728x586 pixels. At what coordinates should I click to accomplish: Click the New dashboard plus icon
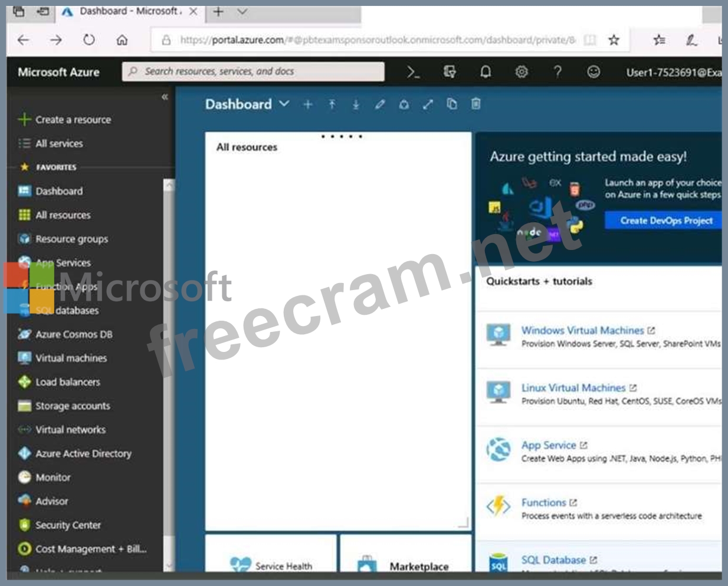point(307,104)
